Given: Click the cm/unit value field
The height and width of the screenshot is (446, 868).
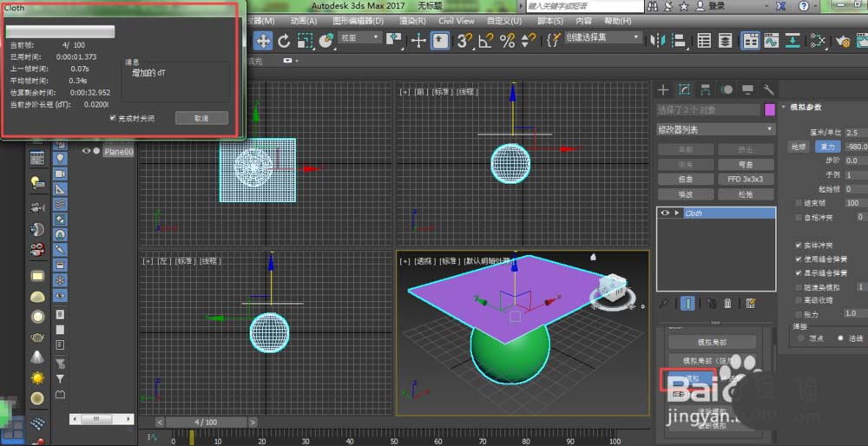Looking at the screenshot, I should (x=856, y=133).
